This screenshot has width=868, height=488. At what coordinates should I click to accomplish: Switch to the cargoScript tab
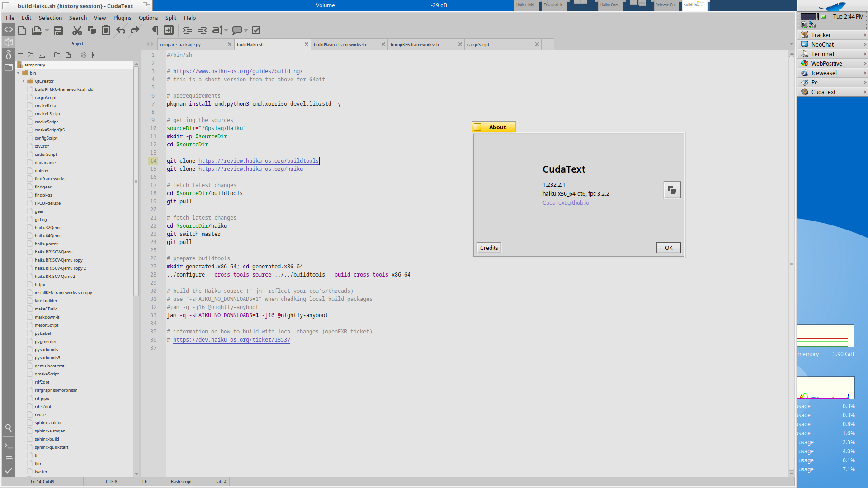tap(478, 45)
